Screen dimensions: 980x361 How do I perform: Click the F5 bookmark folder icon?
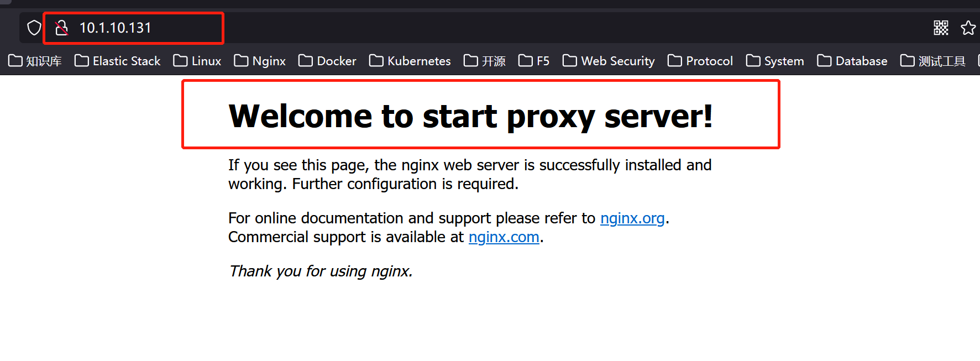(x=526, y=60)
